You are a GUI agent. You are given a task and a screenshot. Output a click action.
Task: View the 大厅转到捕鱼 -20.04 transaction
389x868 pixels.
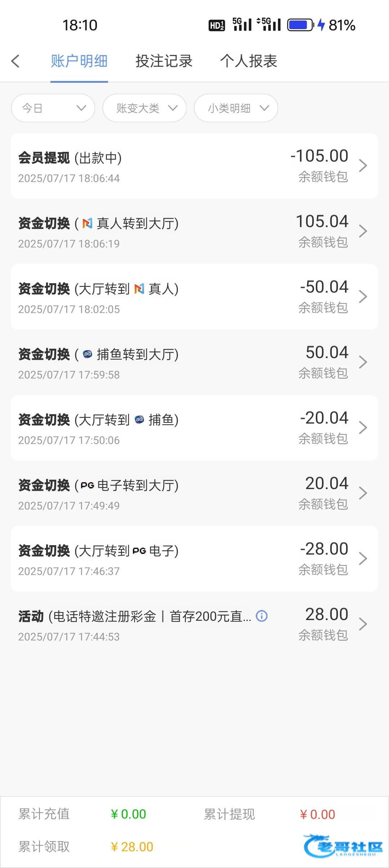(x=144, y=428)
